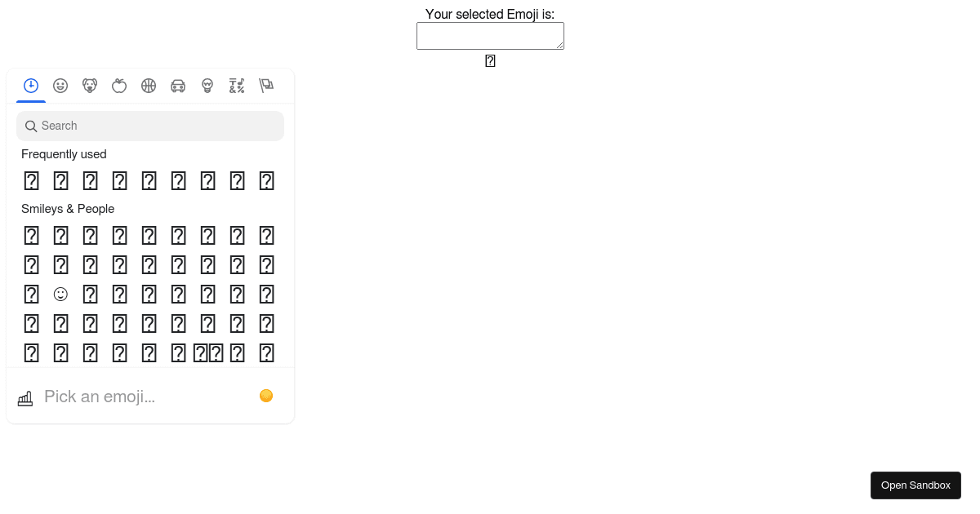Select the Activities basketball icon
This screenshot has height=514, width=980.
[x=149, y=86]
